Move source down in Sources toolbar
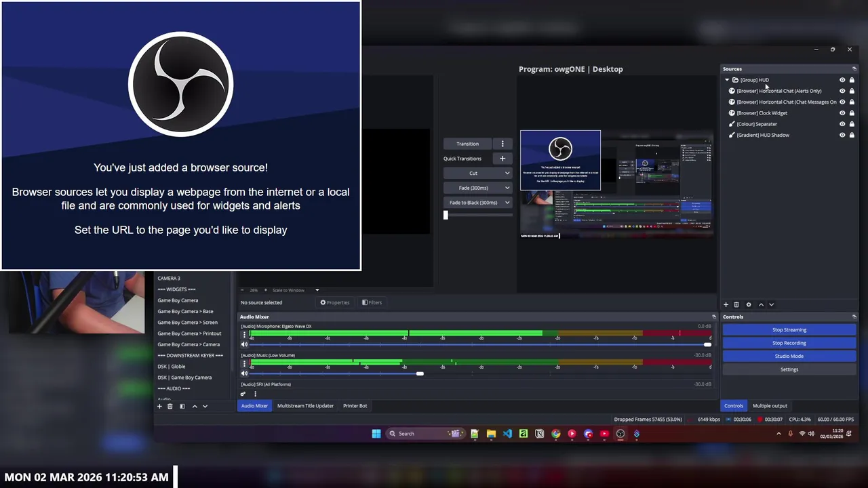 coord(771,305)
